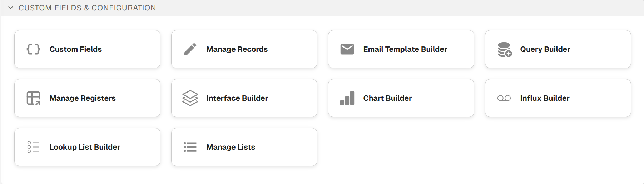Open the Custom Fields label

(76, 49)
